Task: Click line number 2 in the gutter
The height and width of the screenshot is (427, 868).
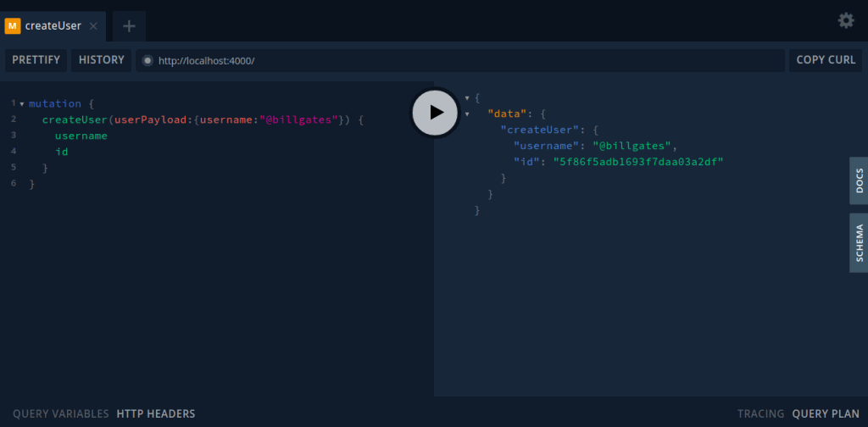Action: pyautogui.click(x=14, y=119)
